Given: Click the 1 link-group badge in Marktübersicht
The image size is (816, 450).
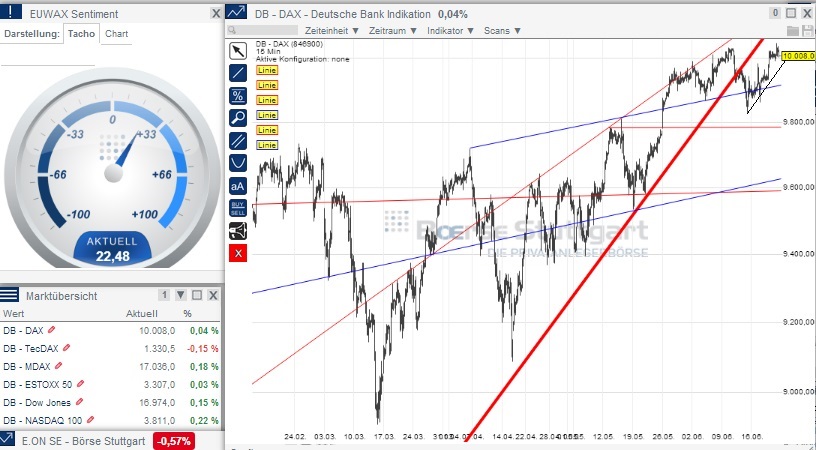Looking at the screenshot, I should [164, 295].
